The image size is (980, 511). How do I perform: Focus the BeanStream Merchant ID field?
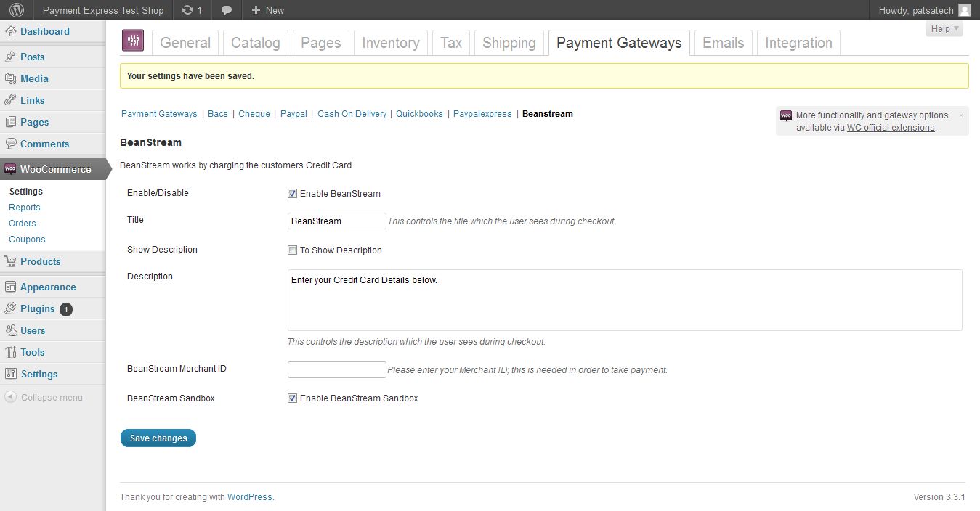tap(337, 369)
